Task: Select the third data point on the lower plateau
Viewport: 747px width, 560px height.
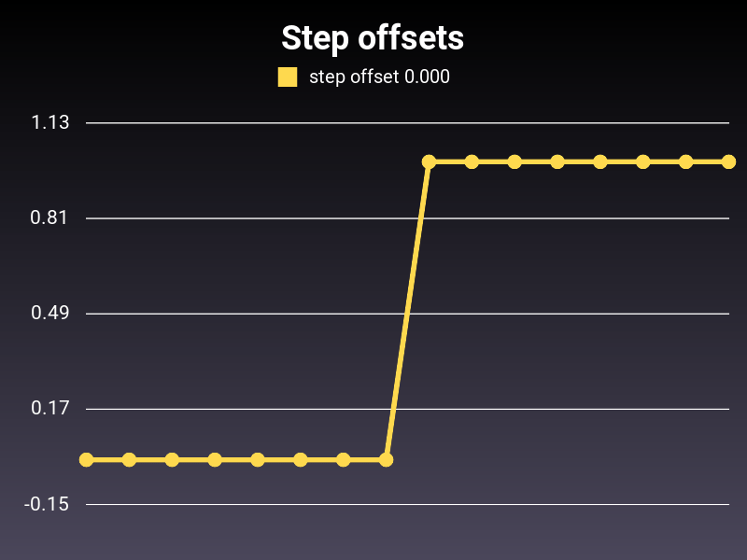Action: [x=172, y=459]
